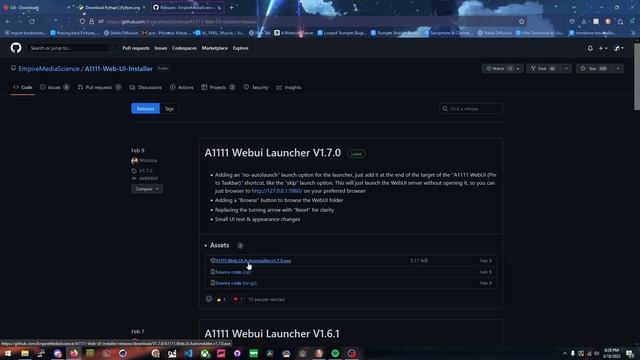Screen dimensions: 640x360
Task: Open the V1.7.0 tag link
Action: [x=145, y=171]
